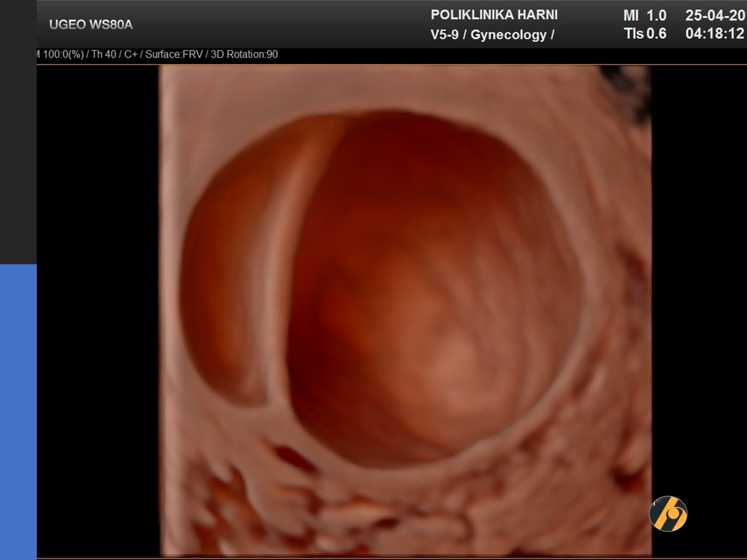Select the POLIKLINIKA HARNI clinic name
747x560 pixels.
pyautogui.click(x=494, y=15)
